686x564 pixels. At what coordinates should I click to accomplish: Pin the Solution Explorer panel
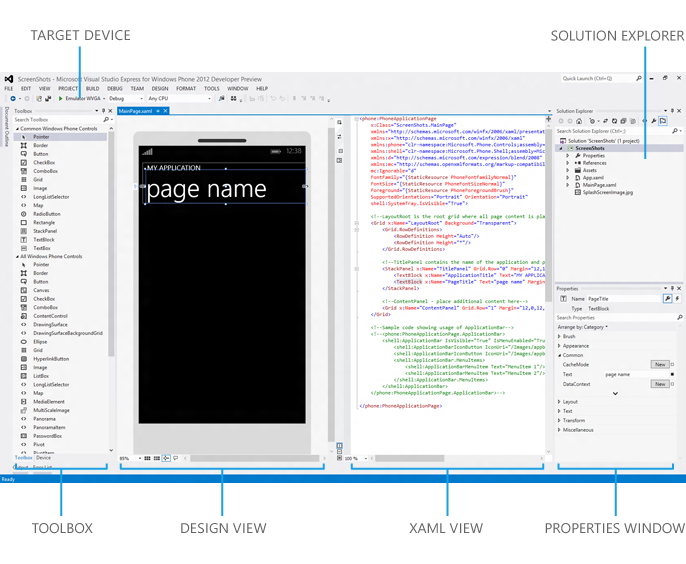coord(672,111)
